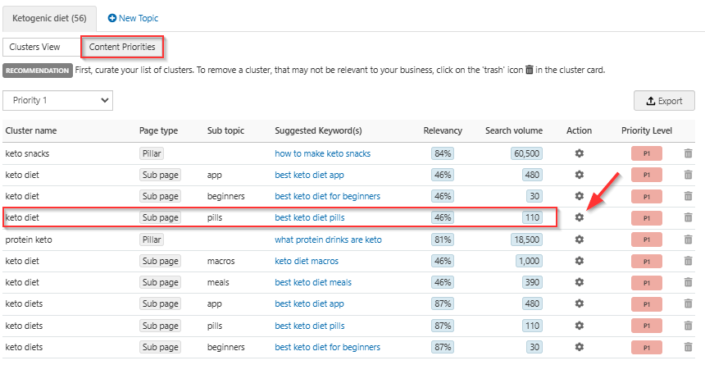705x365 pixels.
Task: Open 'what protein drinks are keto' link
Action: [x=328, y=240]
